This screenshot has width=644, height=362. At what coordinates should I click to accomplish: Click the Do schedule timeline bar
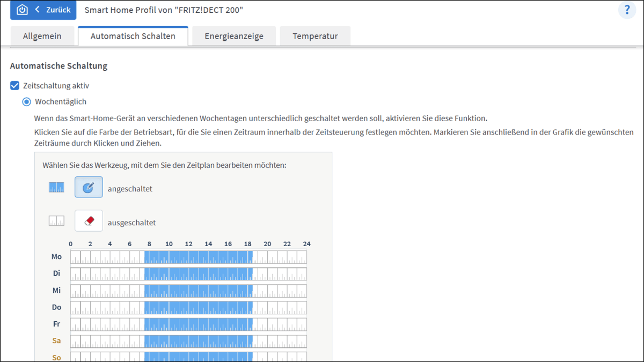point(188,307)
